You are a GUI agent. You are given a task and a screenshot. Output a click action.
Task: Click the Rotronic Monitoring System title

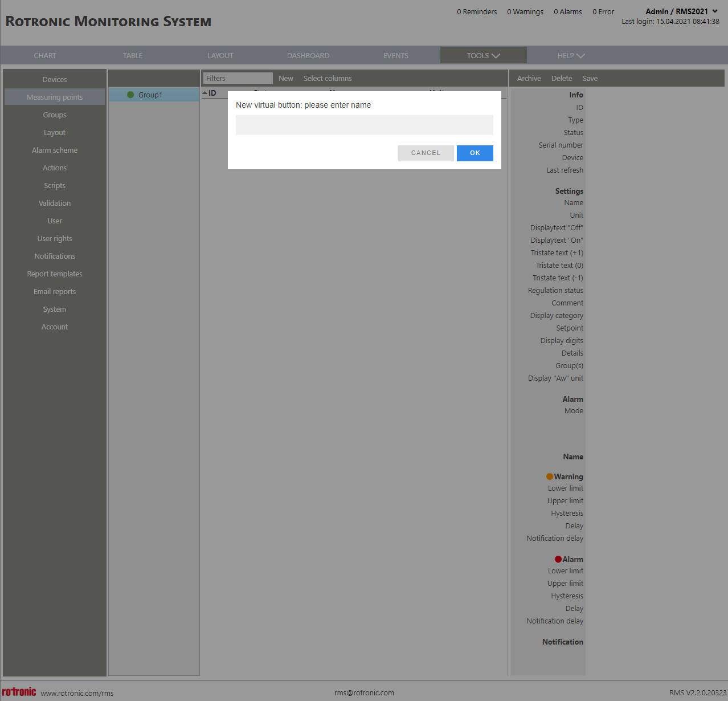tap(108, 22)
